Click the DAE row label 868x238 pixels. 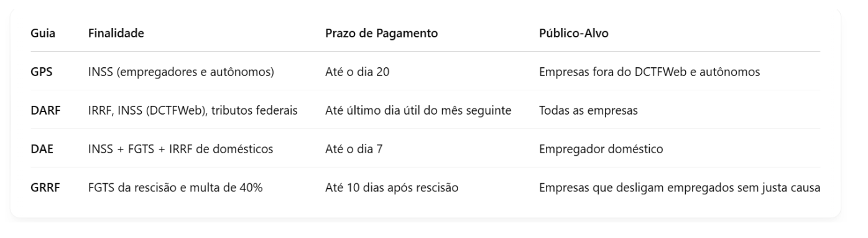click(42, 149)
